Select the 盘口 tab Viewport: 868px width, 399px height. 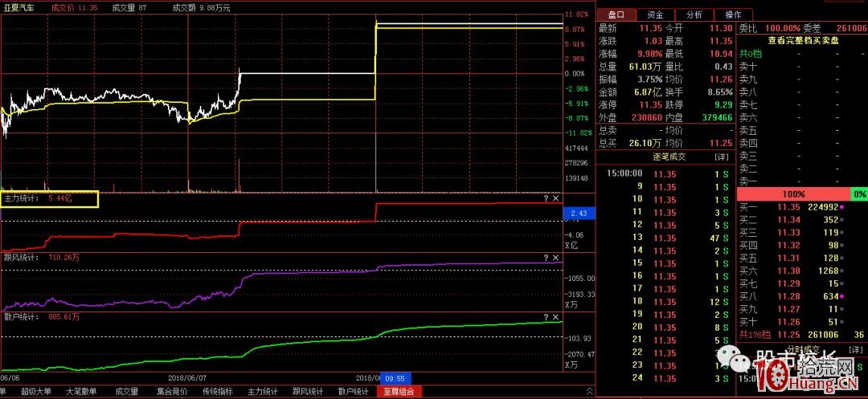click(616, 14)
